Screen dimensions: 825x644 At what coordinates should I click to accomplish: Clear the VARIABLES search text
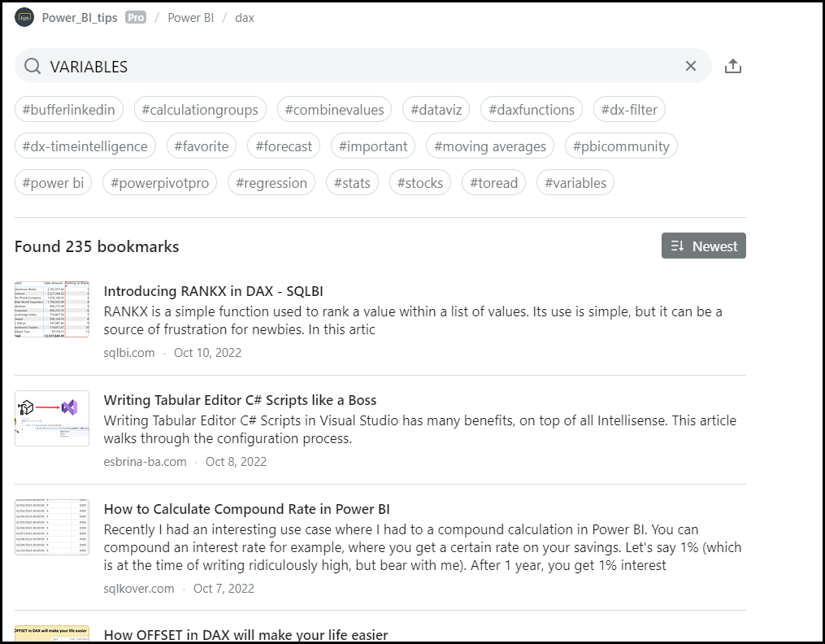pyautogui.click(x=690, y=67)
